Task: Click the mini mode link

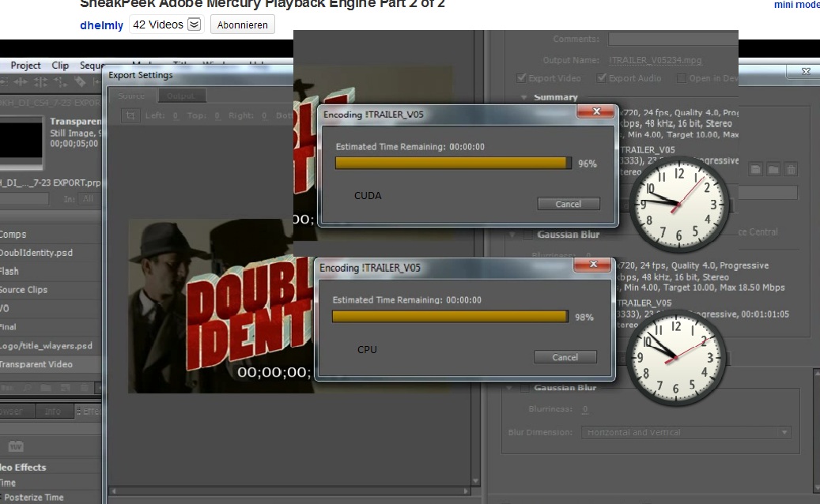Action: (x=796, y=5)
